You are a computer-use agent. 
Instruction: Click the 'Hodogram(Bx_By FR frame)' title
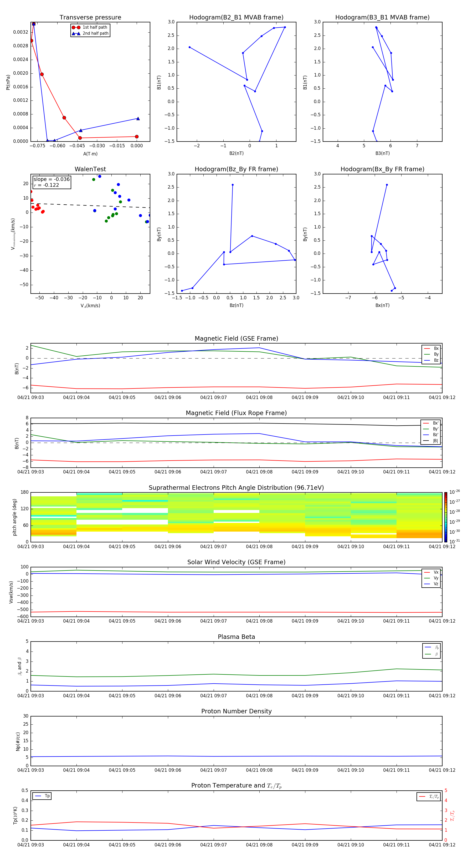[x=382, y=169]
